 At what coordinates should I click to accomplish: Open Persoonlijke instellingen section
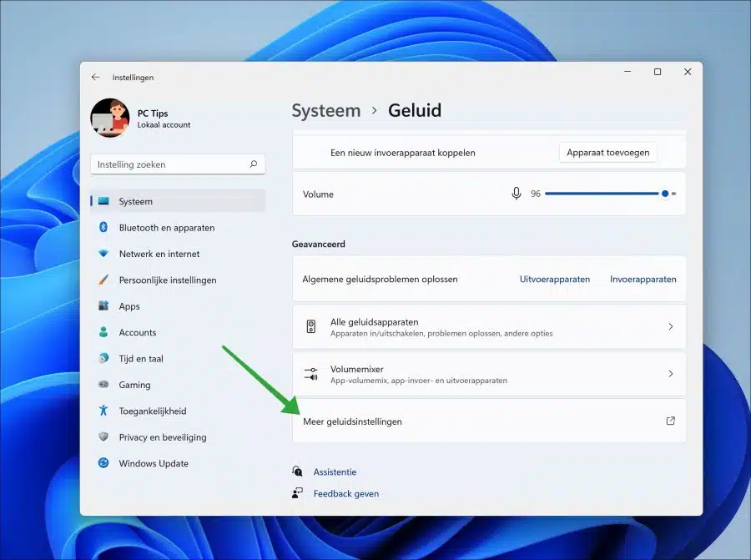(x=178, y=280)
